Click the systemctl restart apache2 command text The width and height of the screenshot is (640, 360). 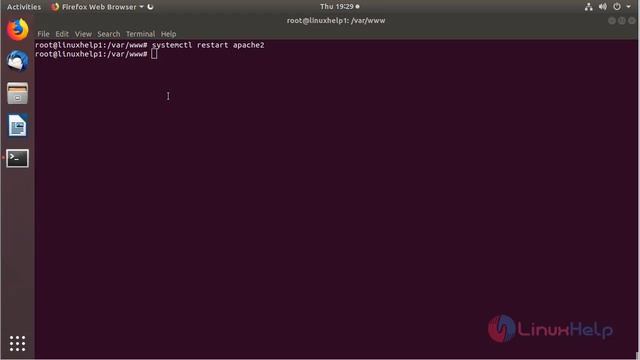pyautogui.click(x=208, y=45)
